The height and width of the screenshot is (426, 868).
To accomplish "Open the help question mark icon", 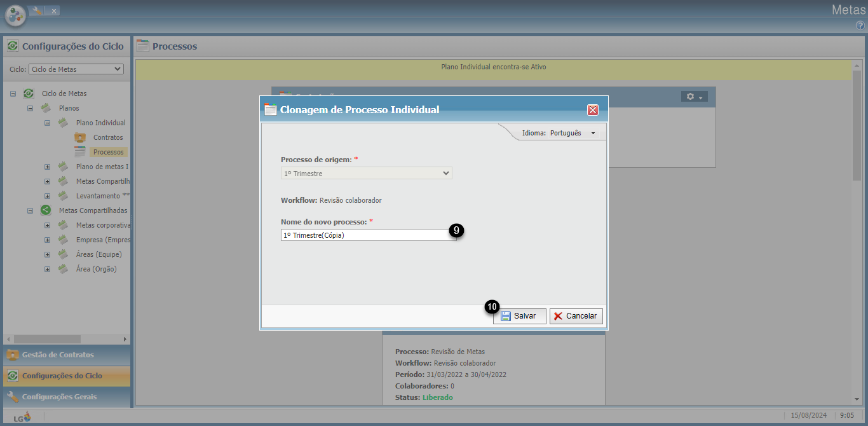I will 860,25.
